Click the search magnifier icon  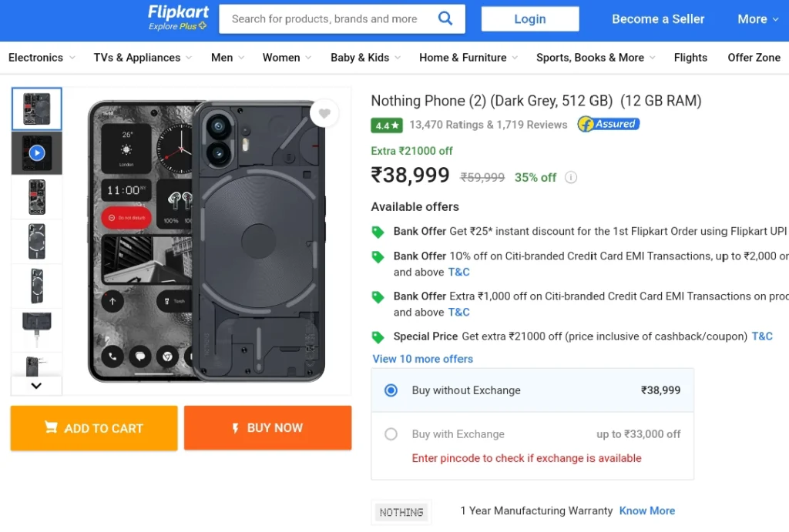pos(445,18)
